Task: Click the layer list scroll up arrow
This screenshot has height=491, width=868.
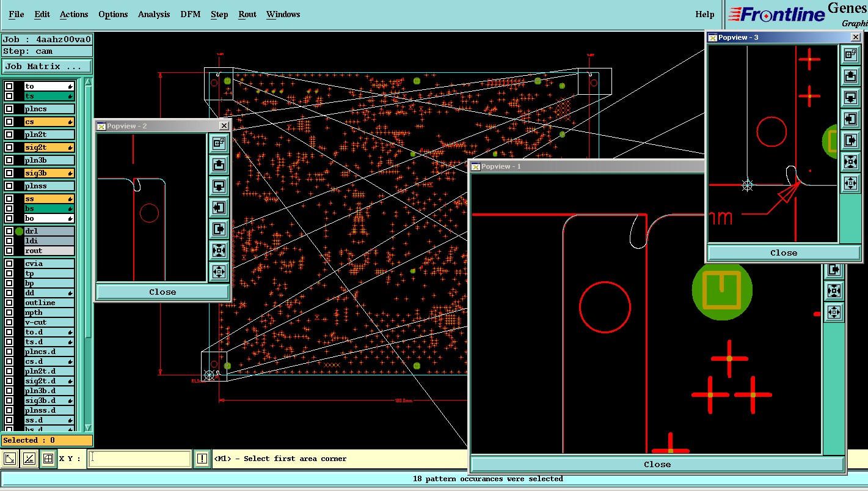Action: [x=88, y=83]
